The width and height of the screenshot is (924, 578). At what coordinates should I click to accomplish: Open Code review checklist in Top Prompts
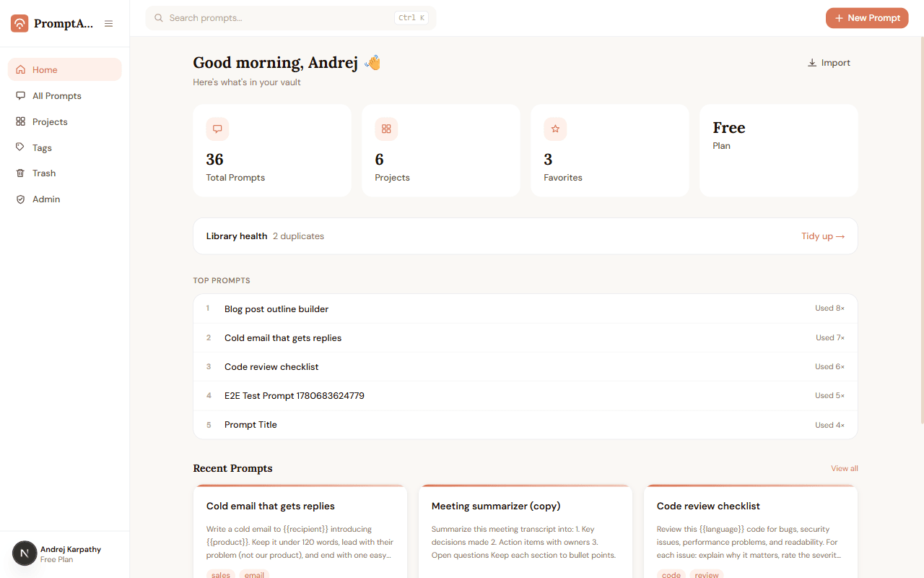coord(526,366)
